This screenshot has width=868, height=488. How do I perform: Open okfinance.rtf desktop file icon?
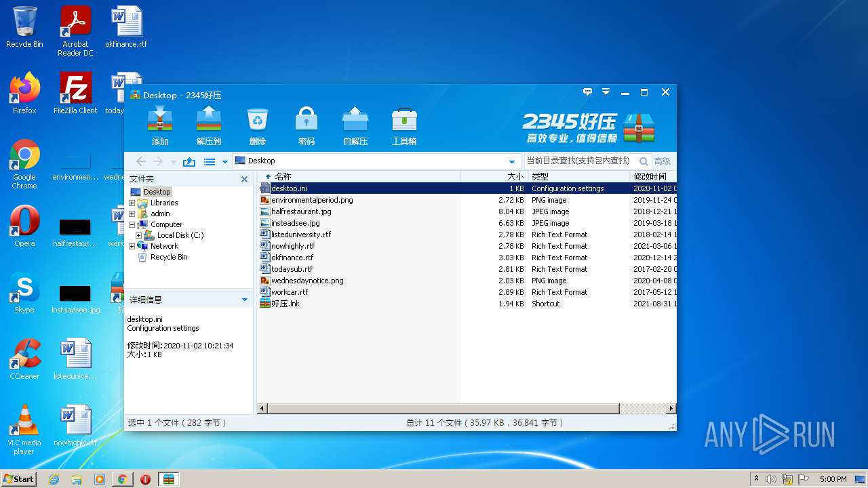tap(126, 27)
